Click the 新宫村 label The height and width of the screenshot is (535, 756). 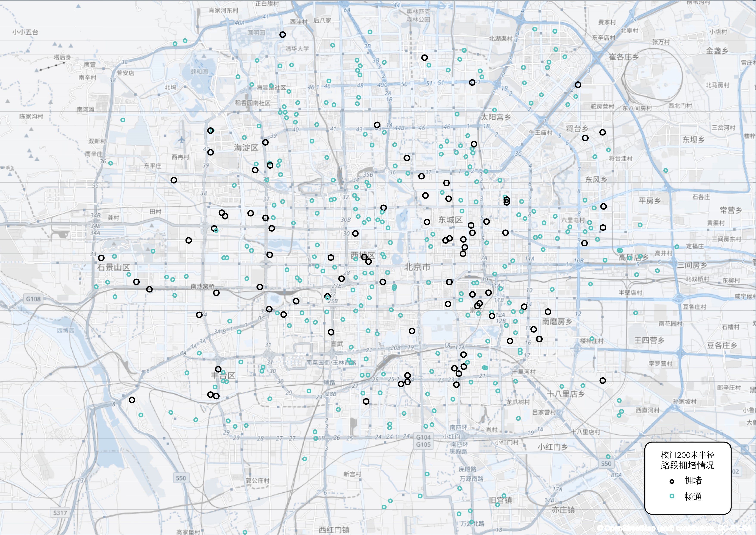(x=352, y=474)
